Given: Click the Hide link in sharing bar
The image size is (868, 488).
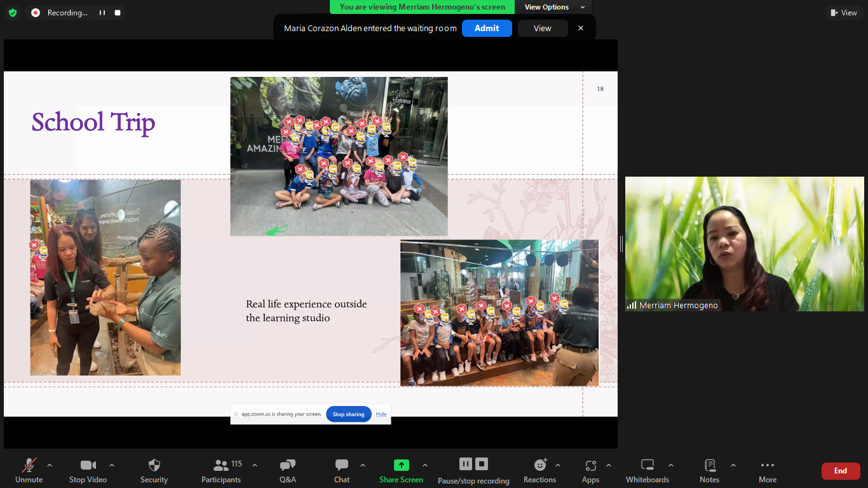Looking at the screenshot, I should click(381, 414).
